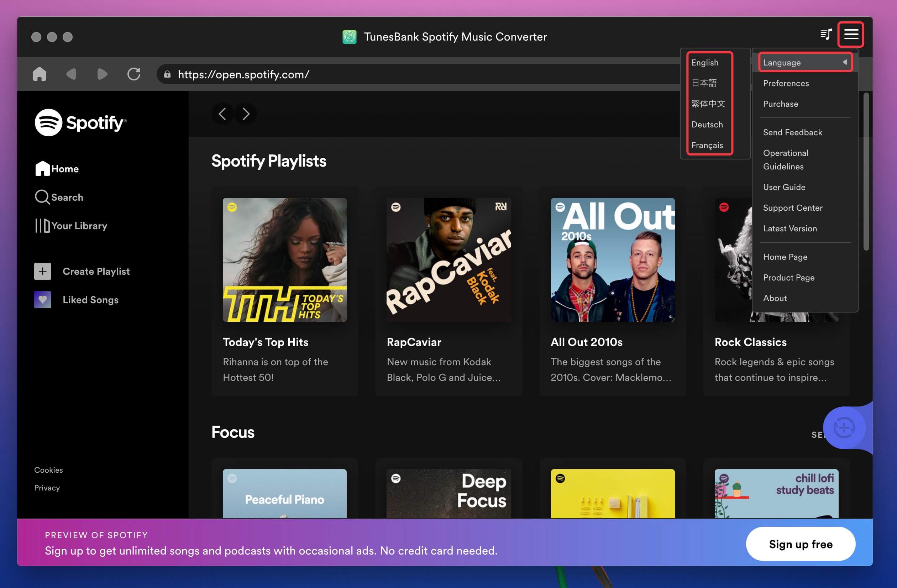This screenshot has height=588, width=897.
Task: Open Home in Spotify sidebar
Action: 57,168
